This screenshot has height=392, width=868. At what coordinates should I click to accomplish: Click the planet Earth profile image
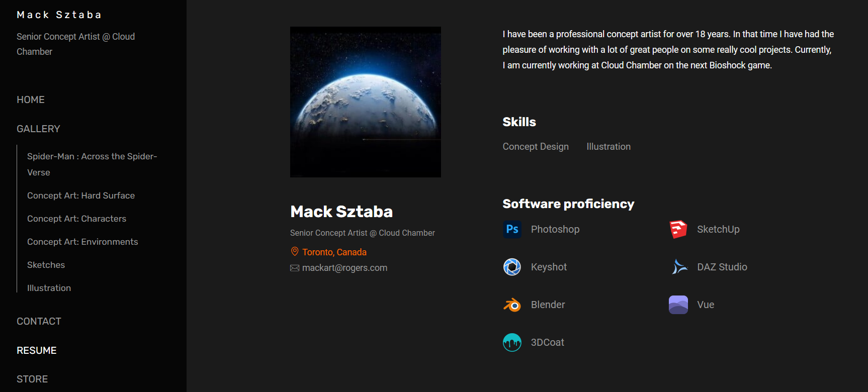(366, 102)
